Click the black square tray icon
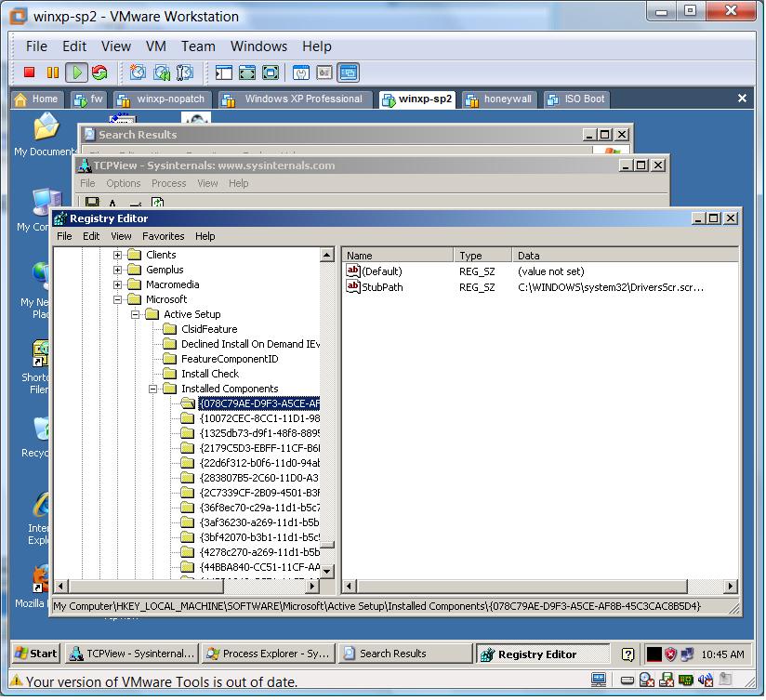 pyautogui.click(x=654, y=654)
